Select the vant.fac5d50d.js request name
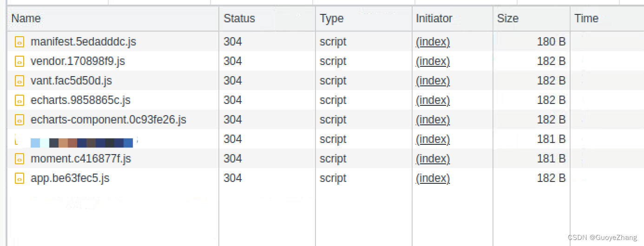 [71, 81]
